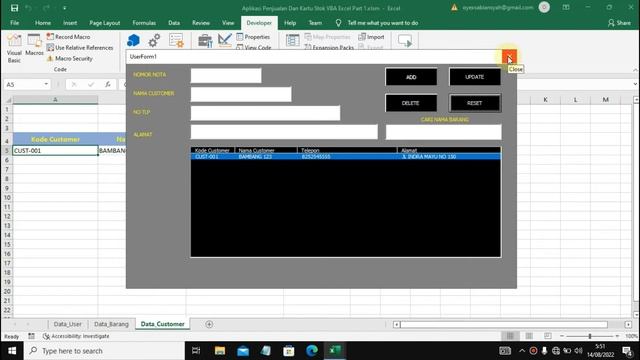Open the Windows Start menu
The height and width of the screenshot is (360, 640).
12,351
